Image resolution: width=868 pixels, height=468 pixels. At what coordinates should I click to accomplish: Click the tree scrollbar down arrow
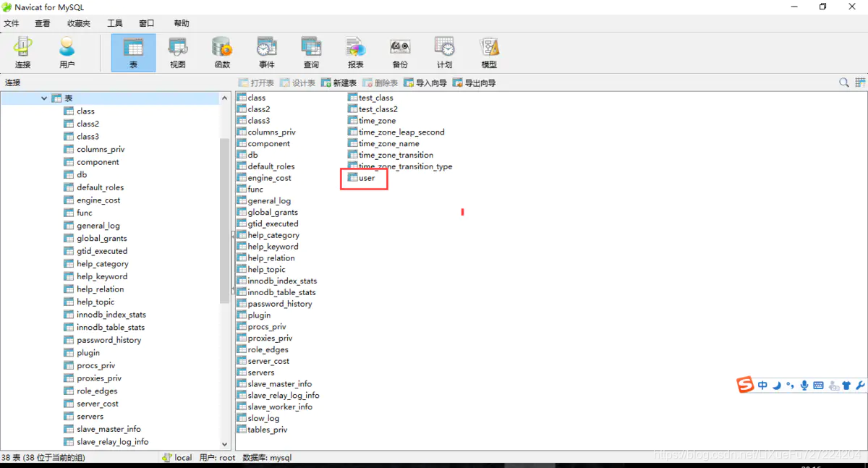[x=224, y=443]
